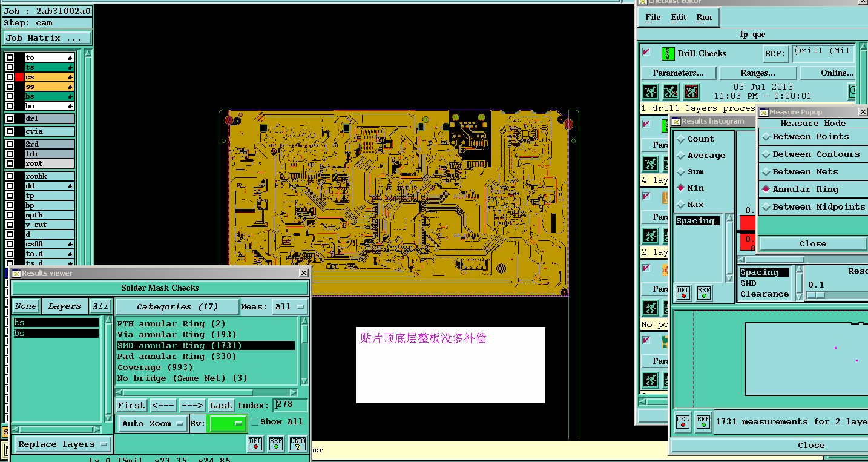Toggle the 'to' layer display box

coord(10,58)
